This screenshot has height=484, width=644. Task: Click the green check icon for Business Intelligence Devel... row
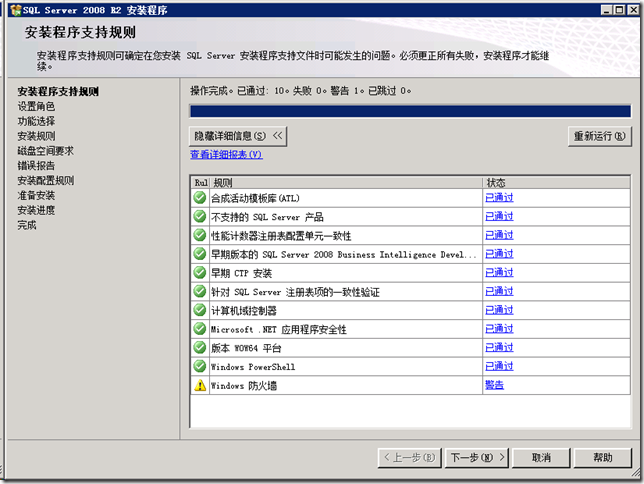200,254
